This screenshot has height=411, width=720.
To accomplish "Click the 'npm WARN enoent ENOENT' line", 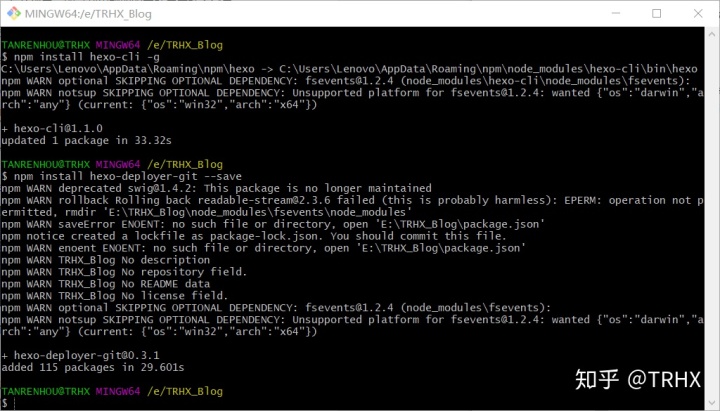I will coord(264,248).
